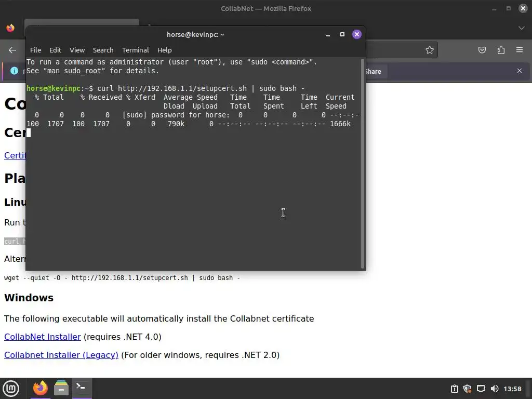
Task: Click the terminal scrollbar
Action: [363, 164]
